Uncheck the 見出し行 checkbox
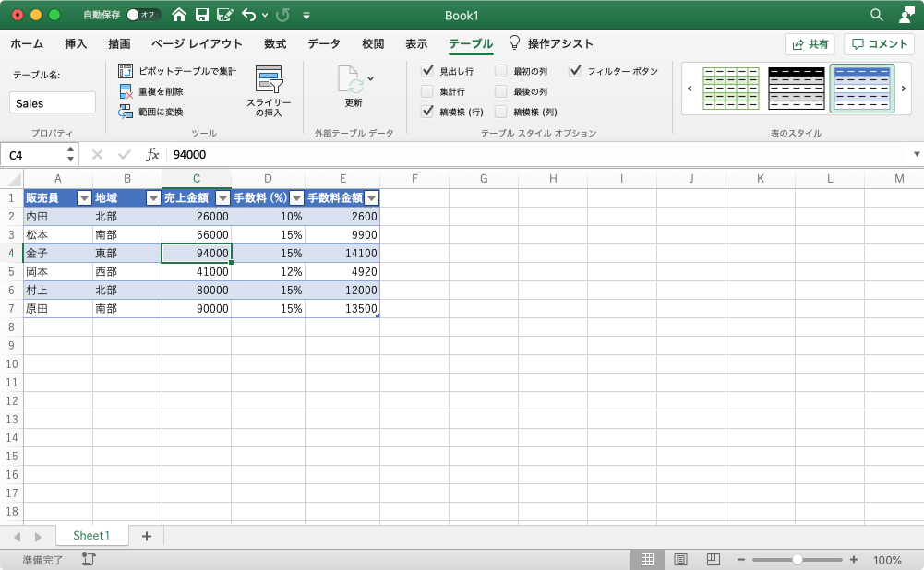924x570 pixels. (427, 71)
